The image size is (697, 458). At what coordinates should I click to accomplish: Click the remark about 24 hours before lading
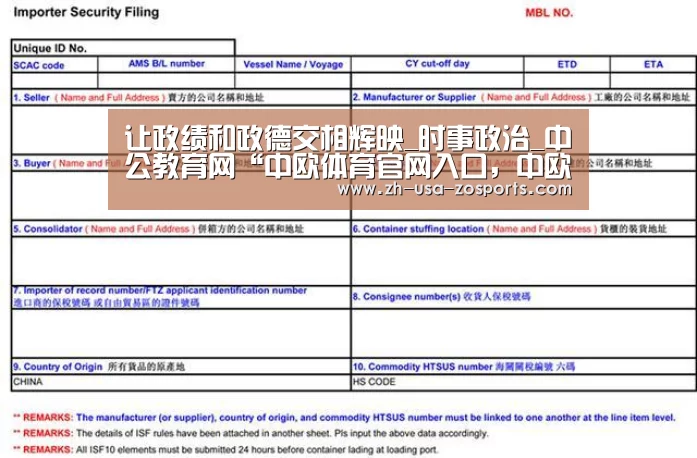pyautogui.click(x=226, y=450)
